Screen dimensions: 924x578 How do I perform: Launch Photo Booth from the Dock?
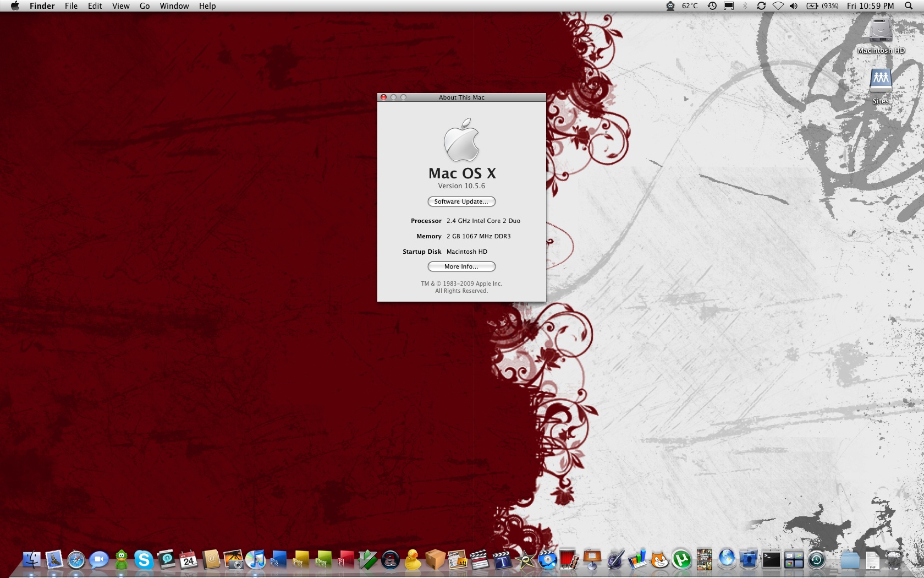570,560
